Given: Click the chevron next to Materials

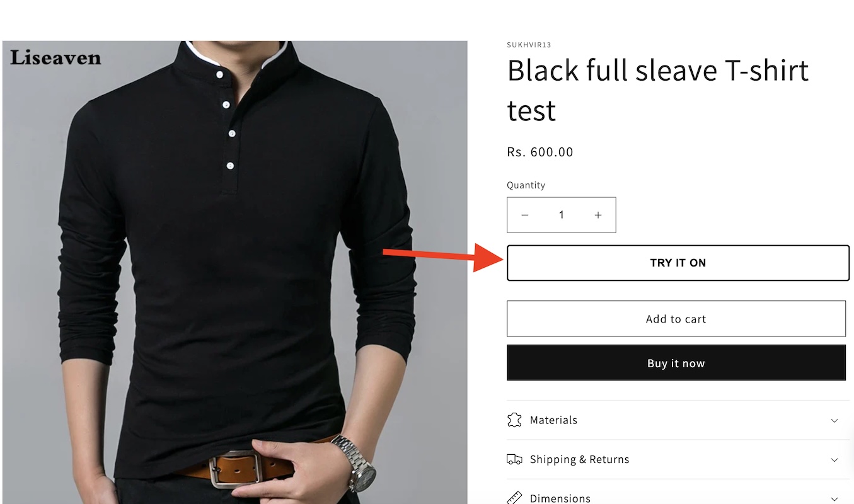Looking at the screenshot, I should pyautogui.click(x=834, y=420).
